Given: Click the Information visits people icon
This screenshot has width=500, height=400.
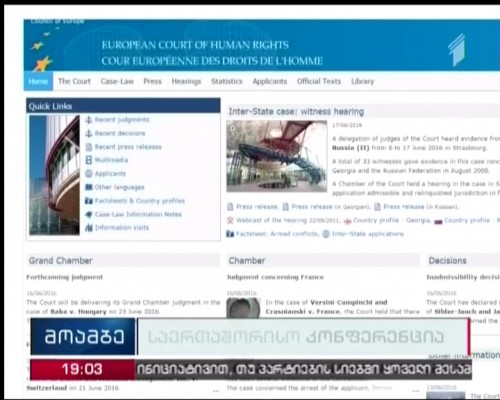Looking at the screenshot, I should coord(89,228).
